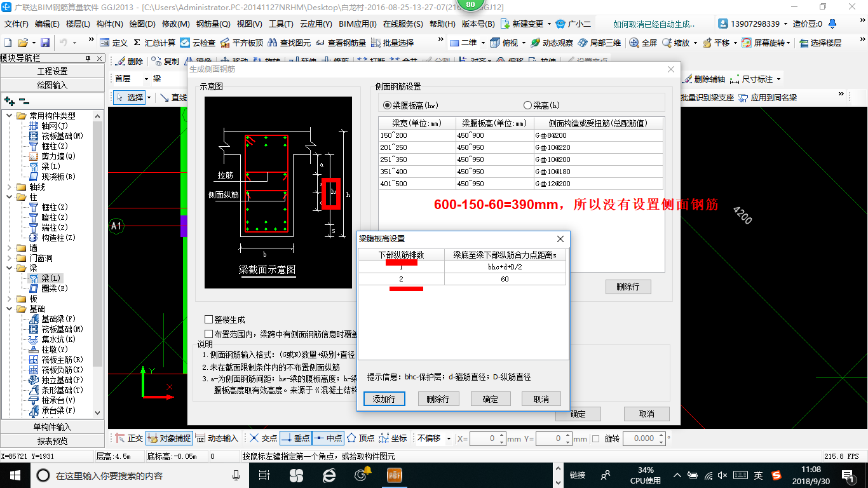The height and width of the screenshot is (488, 868).
Task: Activate 批量选择 batch select
Action: click(x=393, y=43)
